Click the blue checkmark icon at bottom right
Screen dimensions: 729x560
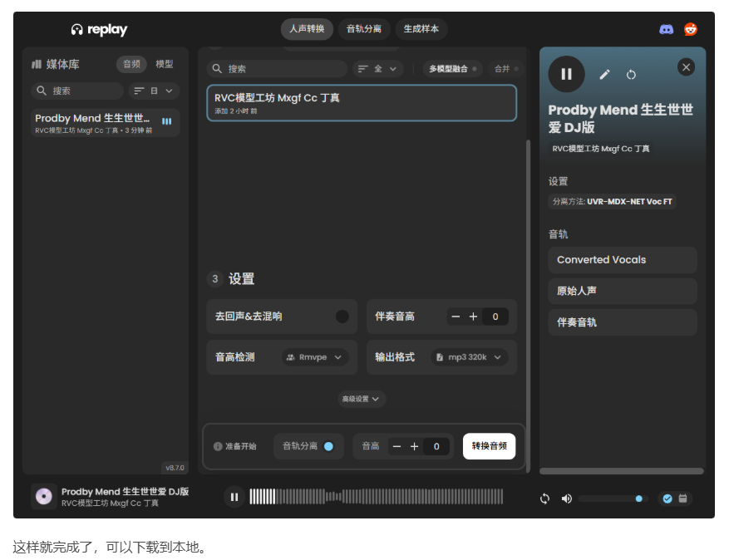[x=667, y=499]
